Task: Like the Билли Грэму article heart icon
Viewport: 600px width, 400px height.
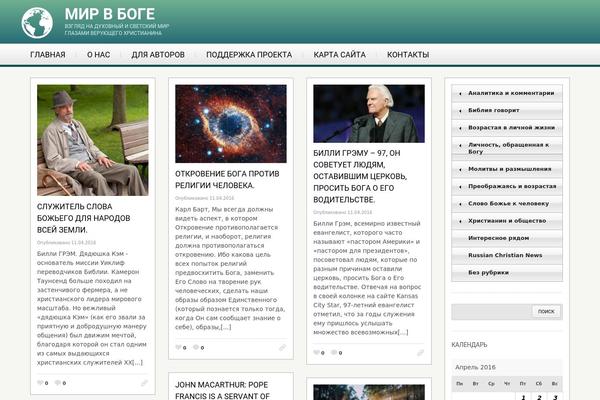Action: [x=316, y=353]
